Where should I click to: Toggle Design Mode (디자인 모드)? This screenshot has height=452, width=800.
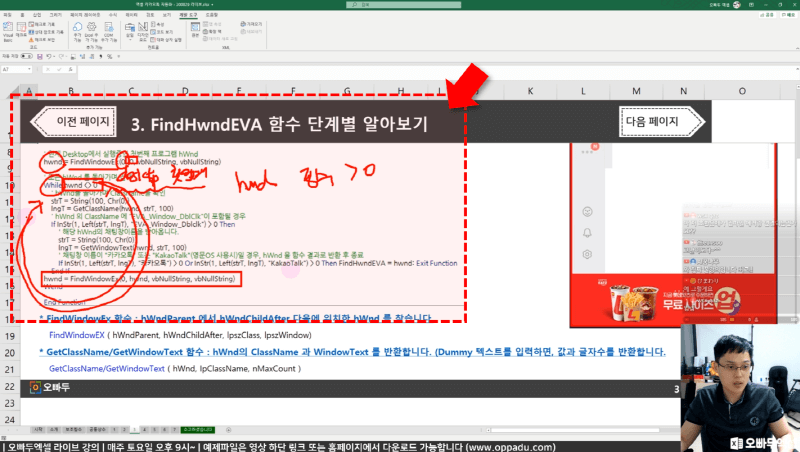pos(143,31)
